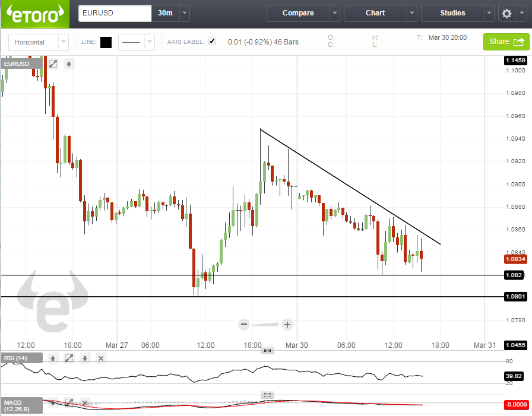Maximize the EURUSD chart panel

tap(53, 63)
